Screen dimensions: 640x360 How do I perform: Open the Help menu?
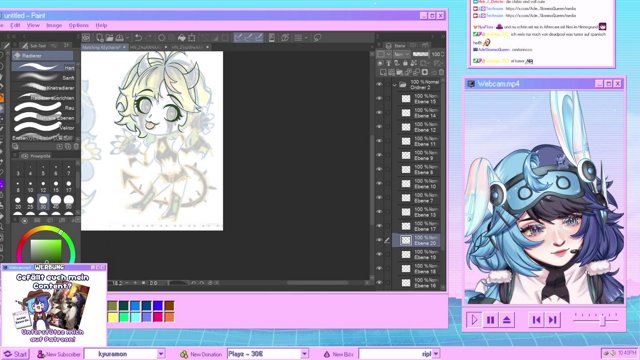[x=101, y=25]
